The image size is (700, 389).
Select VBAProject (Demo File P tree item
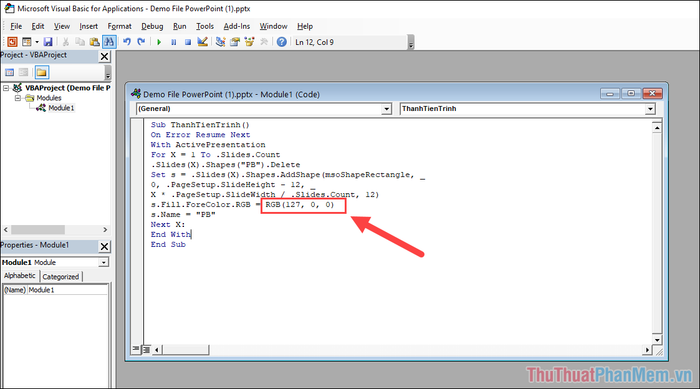click(67, 88)
